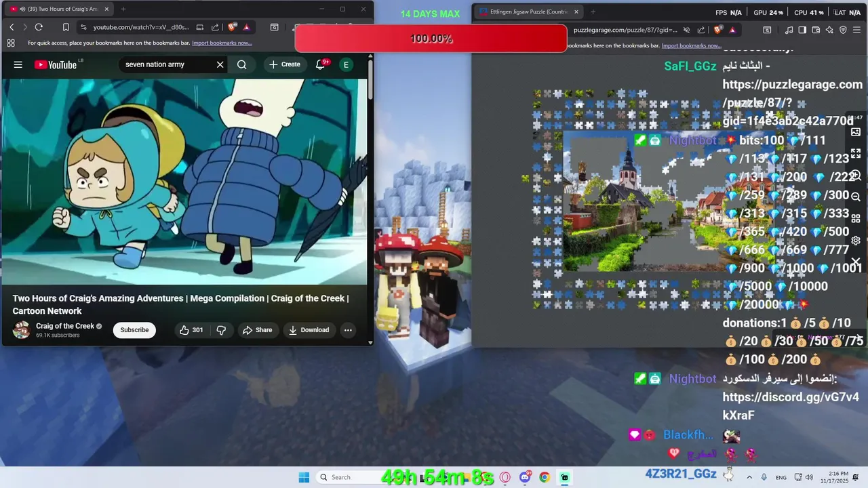
Task: Click the seven nation army search field
Action: point(166,64)
